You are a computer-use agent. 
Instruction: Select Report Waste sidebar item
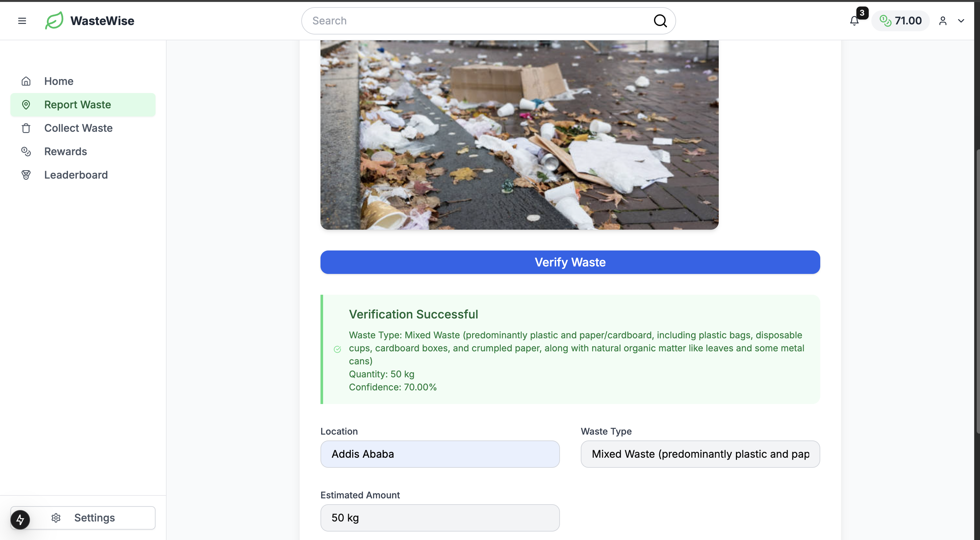click(x=78, y=104)
